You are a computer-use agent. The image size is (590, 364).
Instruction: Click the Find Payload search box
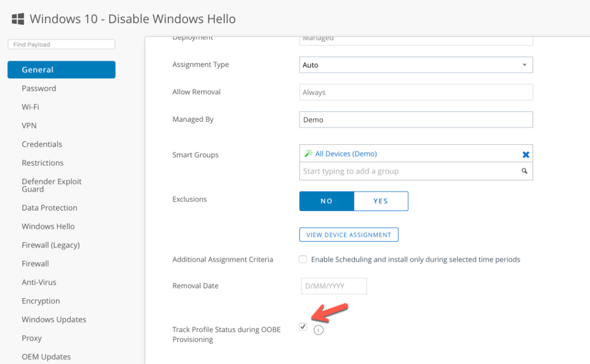click(x=61, y=44)
